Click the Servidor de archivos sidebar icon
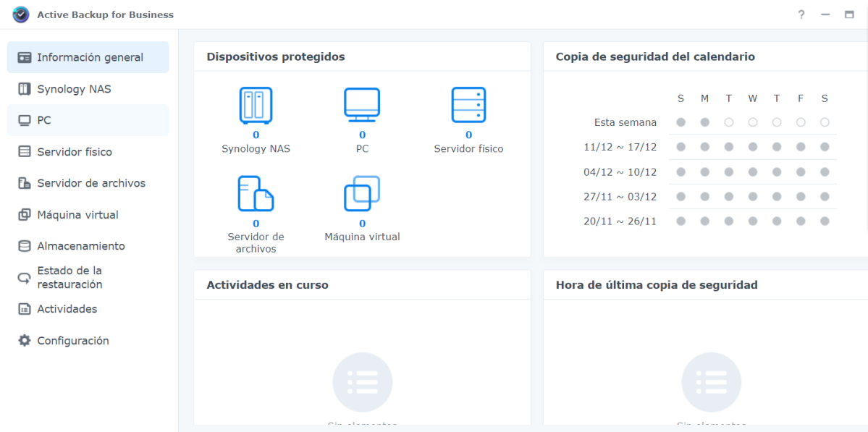Viewport: 868px width, 432px height. (x=25, y=183)
